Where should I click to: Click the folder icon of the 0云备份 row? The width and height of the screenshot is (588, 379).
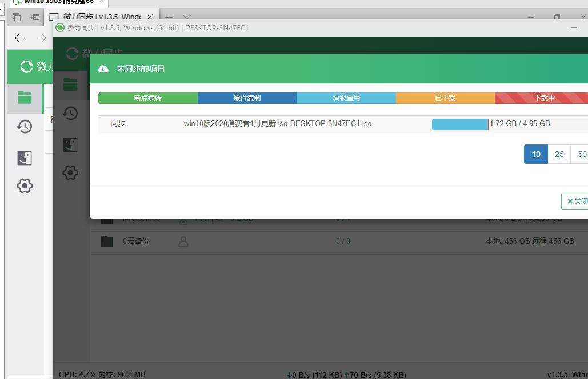[107, 241]
